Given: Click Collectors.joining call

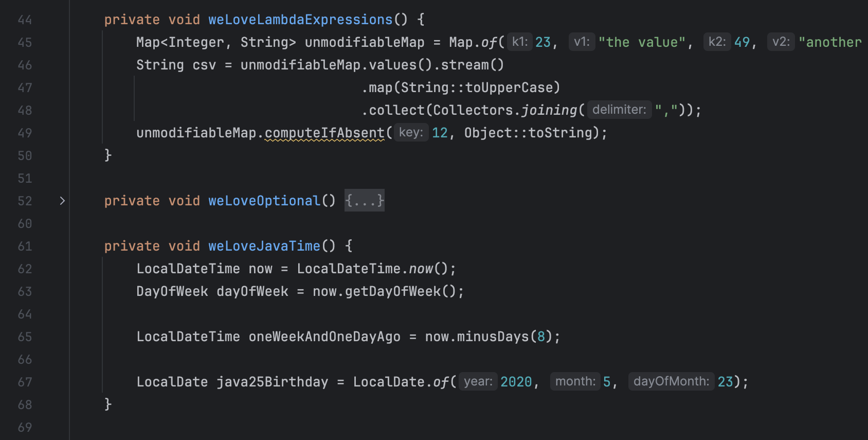Looking at the screenshot, I should (505, 110).
